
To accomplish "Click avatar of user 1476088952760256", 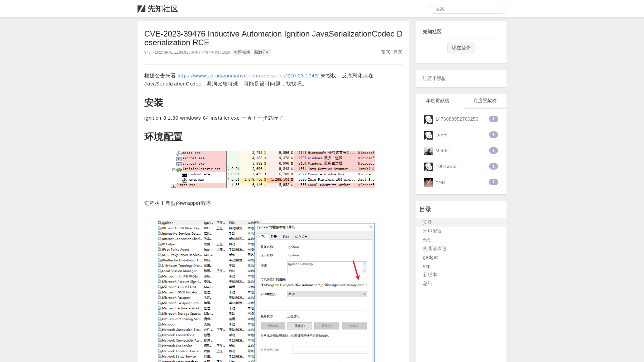I will click(428, 119).
